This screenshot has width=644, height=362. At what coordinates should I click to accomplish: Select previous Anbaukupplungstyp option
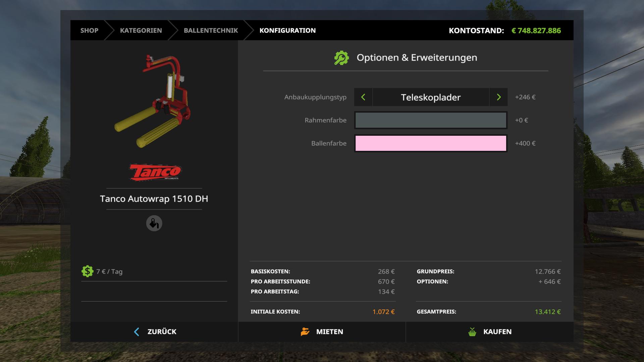click(363, 97)
